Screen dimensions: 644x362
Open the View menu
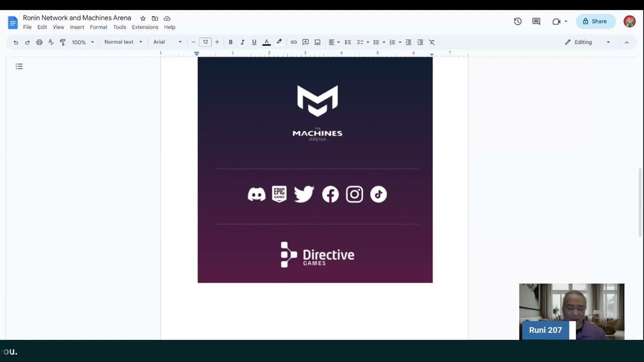click(x=58, y=27)
